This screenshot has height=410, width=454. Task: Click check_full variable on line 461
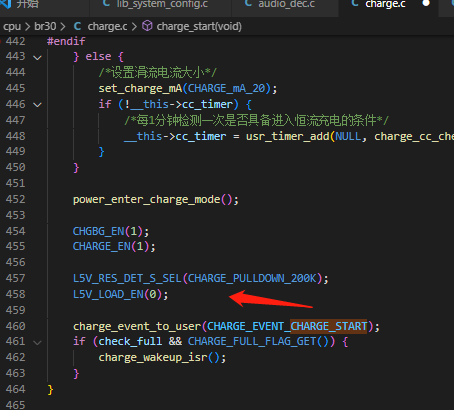coord(130,342)
